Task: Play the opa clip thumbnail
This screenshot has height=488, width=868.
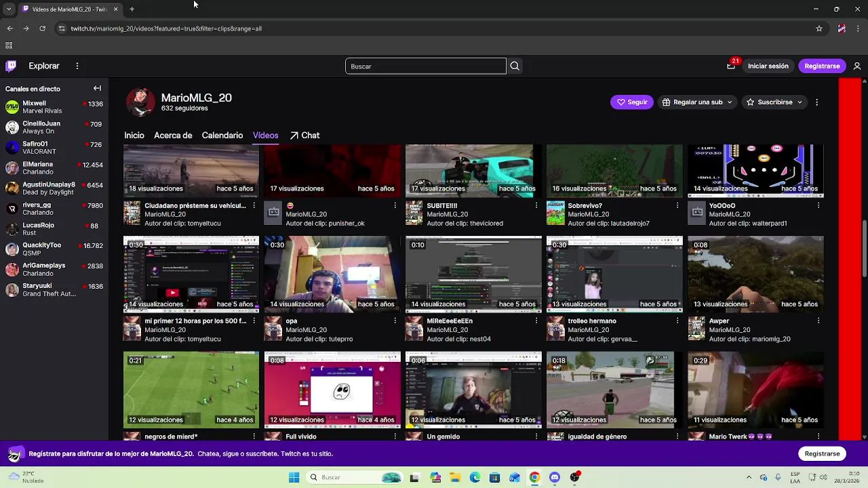Action: pos(332,274)
